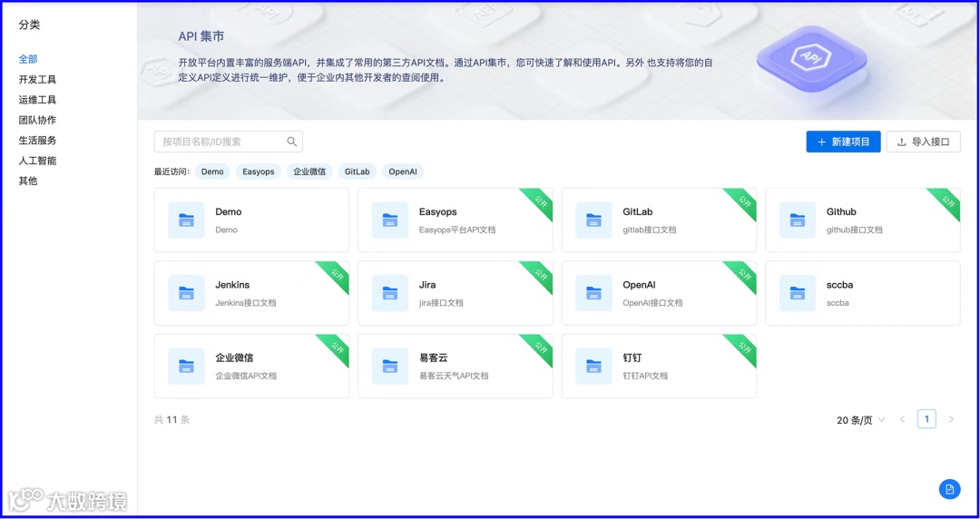This screenshot has height=519, width=980.
Task: Go to previous page arrow
Action: 903,419
